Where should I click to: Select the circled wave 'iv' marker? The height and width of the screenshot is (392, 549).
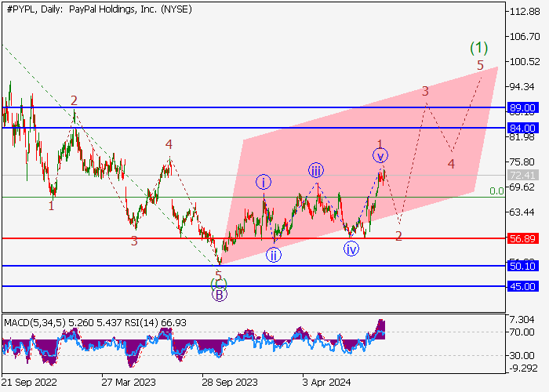[351, 249]
